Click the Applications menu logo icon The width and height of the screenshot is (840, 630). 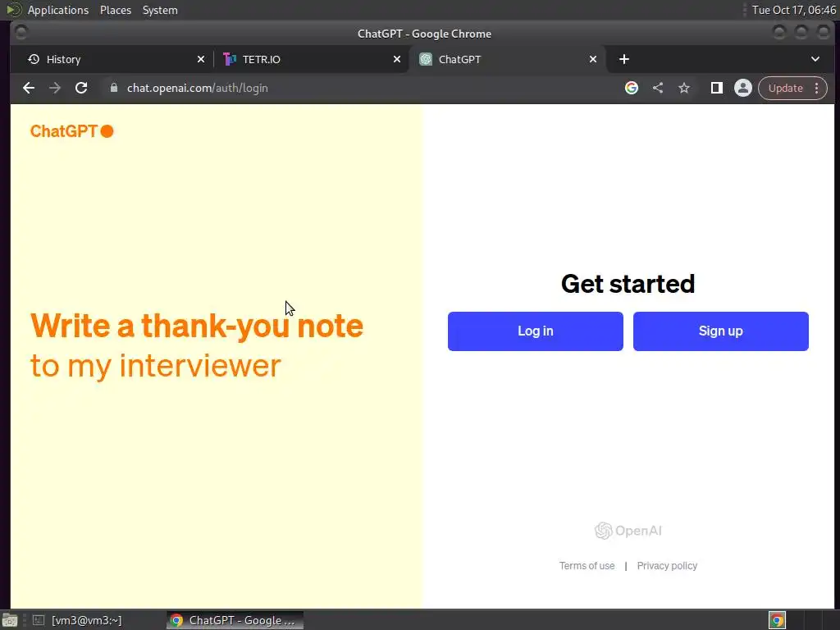point(14,10)
